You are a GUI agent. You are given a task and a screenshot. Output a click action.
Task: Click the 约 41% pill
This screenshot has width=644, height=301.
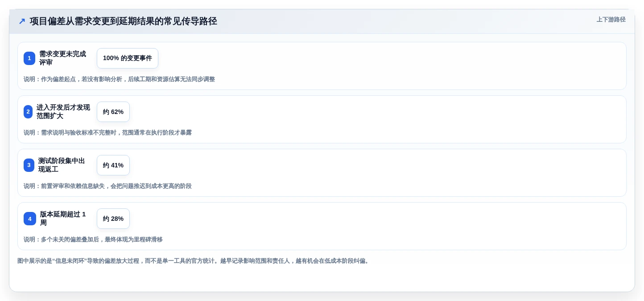pos(113,165)
